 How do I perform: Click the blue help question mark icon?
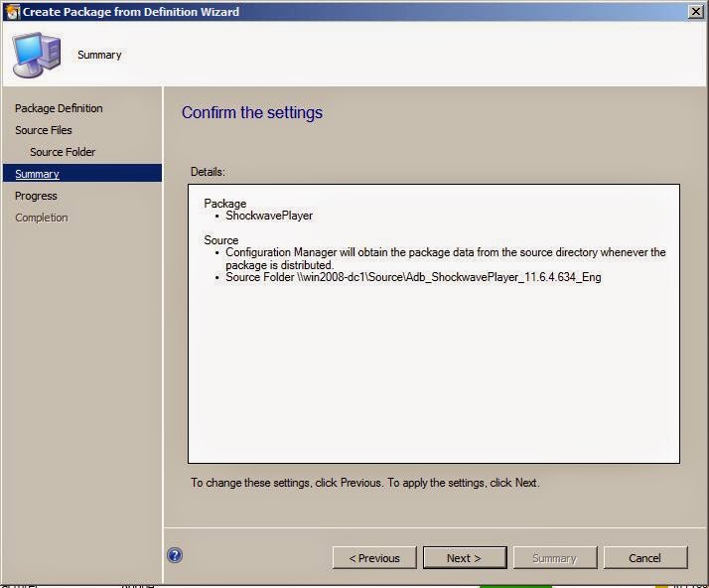click(x=175, y=555)
